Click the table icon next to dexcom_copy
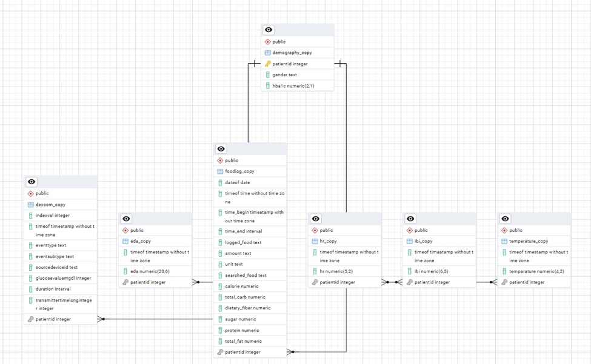Viewport: 591px width, 364px height. click(30, 205)
